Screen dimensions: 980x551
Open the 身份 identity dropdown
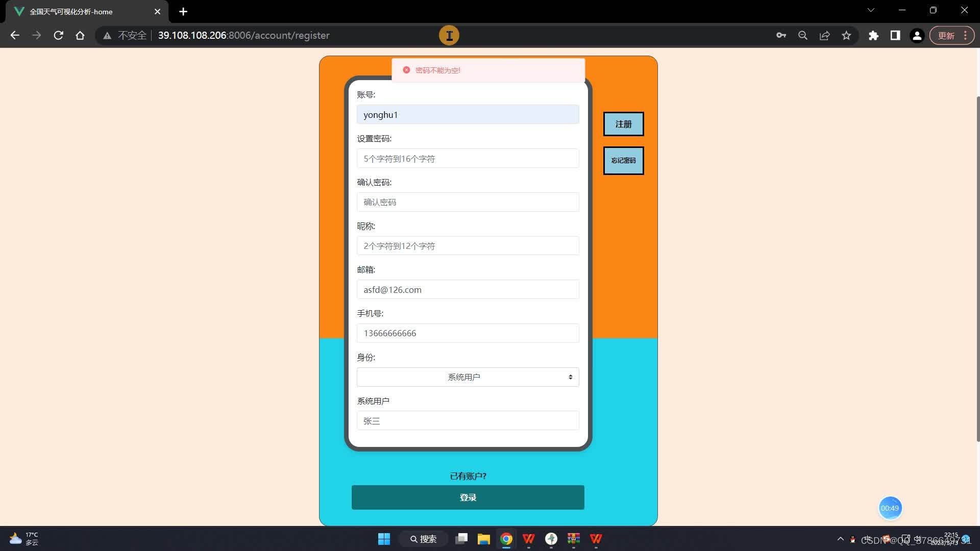coord(468,377)
